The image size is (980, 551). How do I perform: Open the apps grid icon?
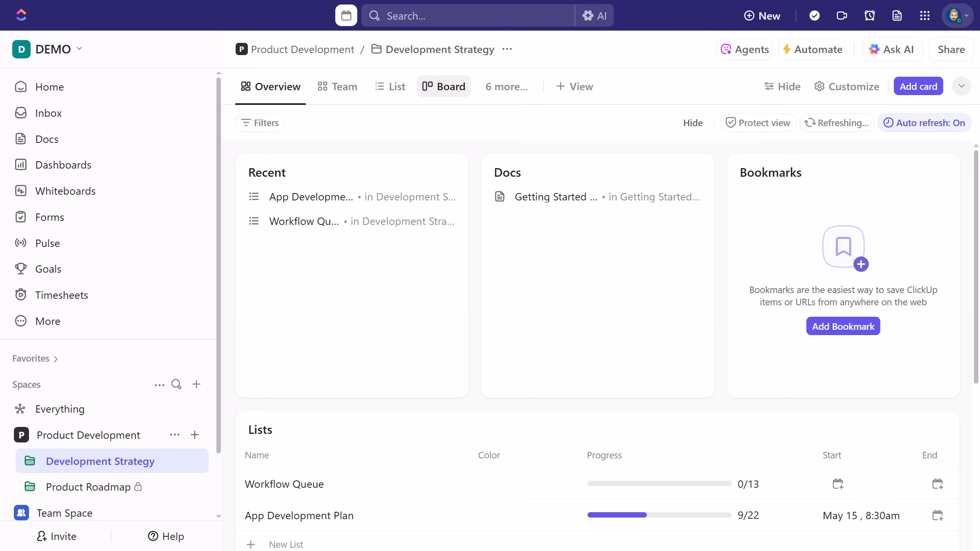[x=924, y=16]
